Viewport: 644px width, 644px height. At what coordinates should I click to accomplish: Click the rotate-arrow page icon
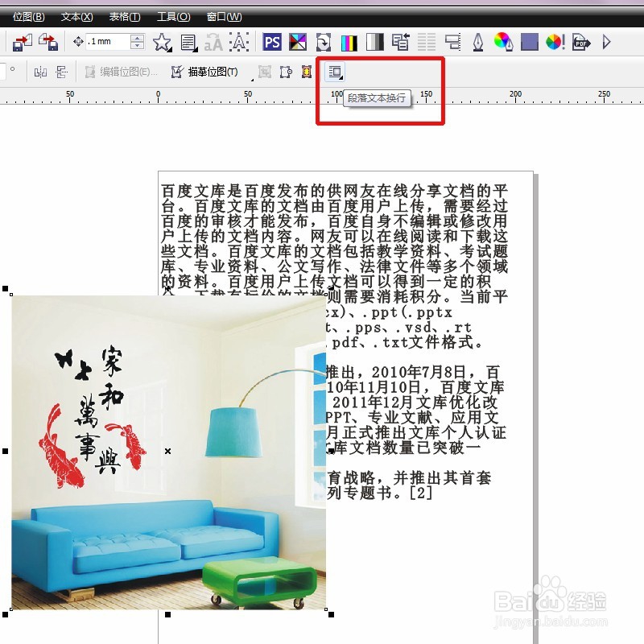pyautogui.click(x=324, y=42)
